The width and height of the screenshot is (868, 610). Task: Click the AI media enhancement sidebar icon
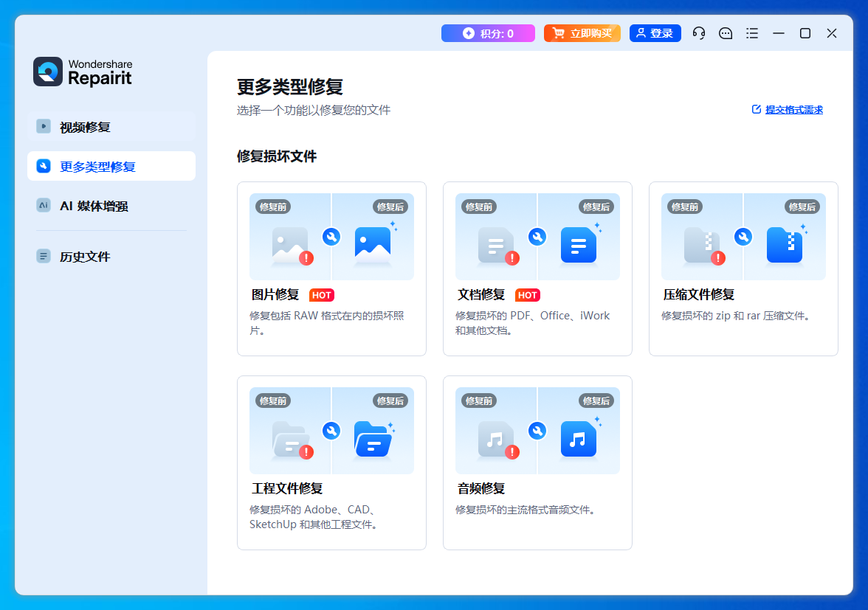43,206
